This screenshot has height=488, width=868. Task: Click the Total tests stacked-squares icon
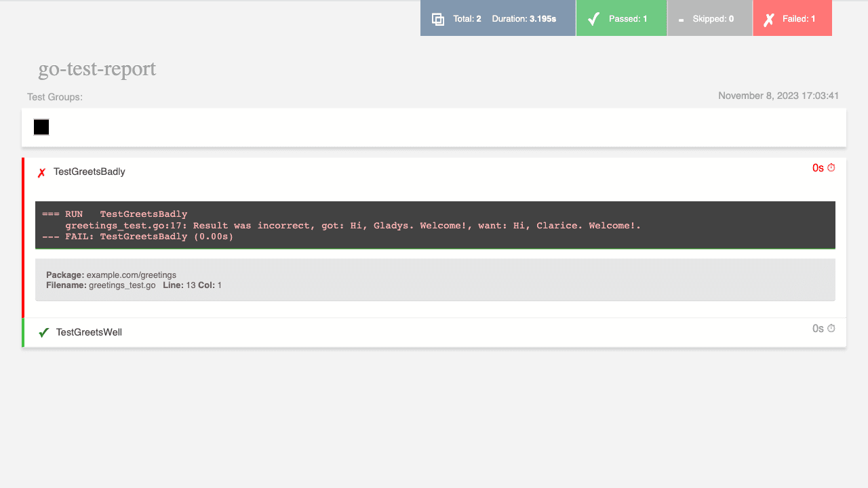438,20
